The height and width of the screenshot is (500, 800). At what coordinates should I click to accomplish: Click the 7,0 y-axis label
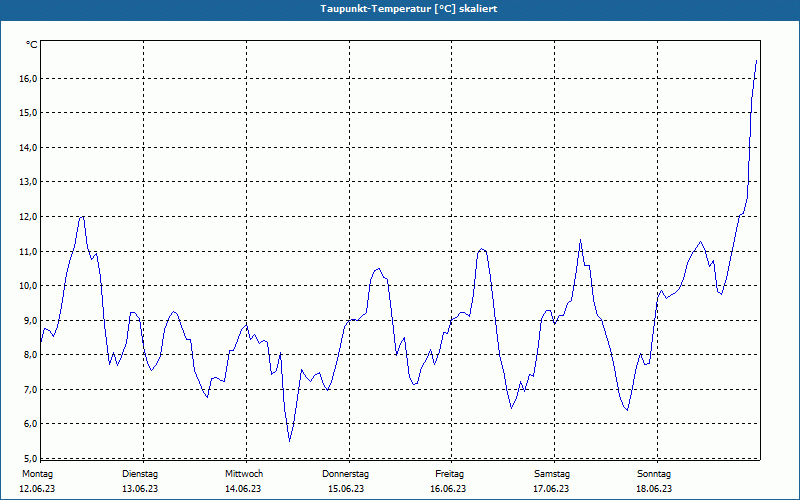pos(30,389)
